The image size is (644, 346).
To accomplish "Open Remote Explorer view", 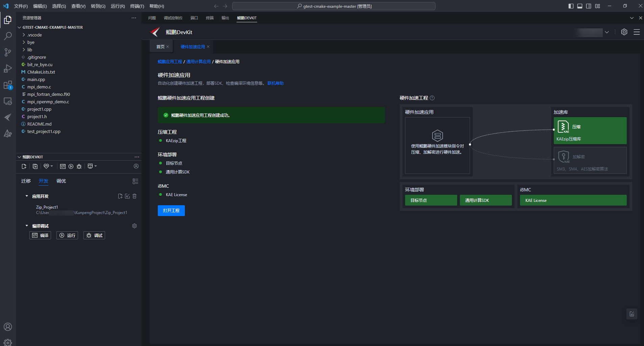I will [x=8, y=101].
